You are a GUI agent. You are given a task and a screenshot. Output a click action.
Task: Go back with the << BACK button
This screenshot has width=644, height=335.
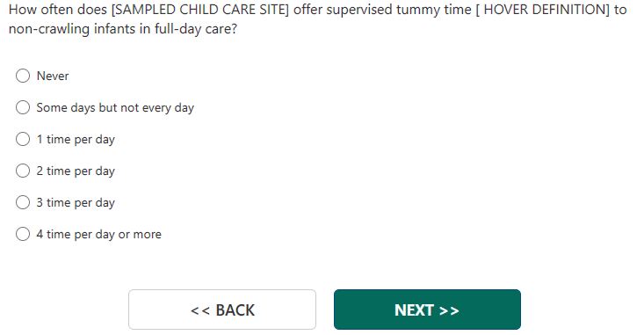[222, 310]
